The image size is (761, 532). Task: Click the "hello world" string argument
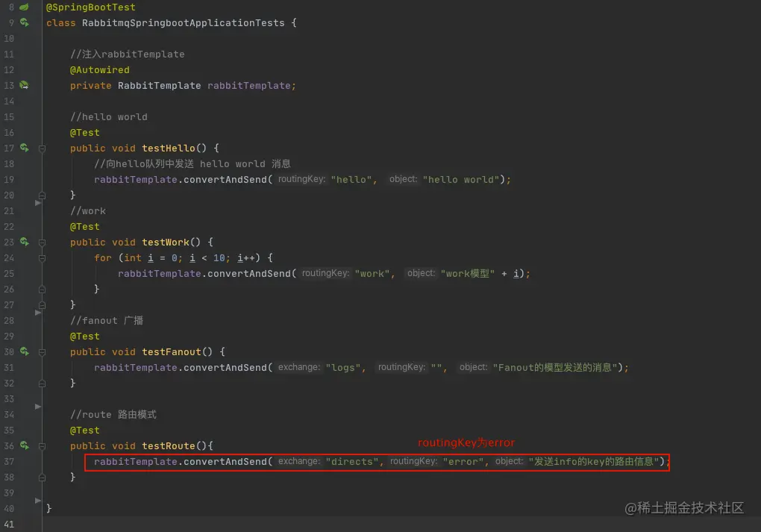click(x=461, y=180)
